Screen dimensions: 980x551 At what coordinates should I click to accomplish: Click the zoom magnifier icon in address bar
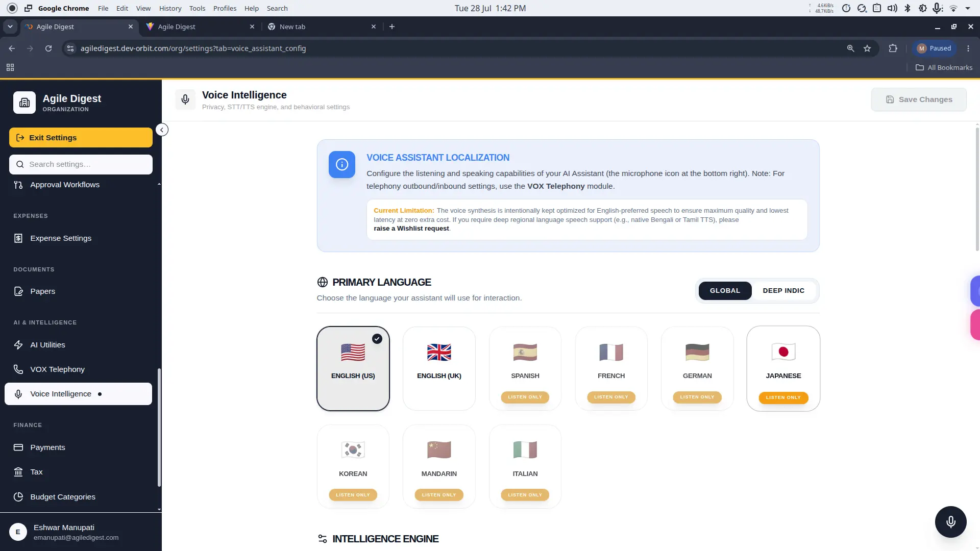click(x=850, y=48)
